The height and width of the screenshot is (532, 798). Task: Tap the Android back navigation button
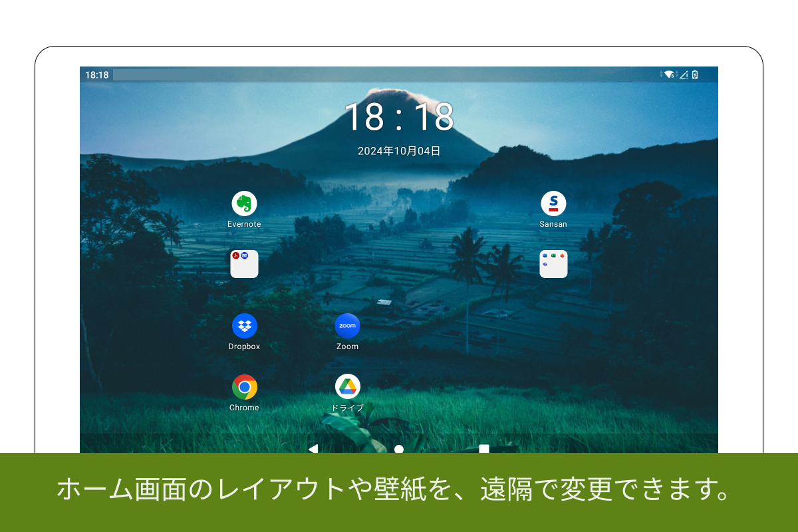pos(313,449)
